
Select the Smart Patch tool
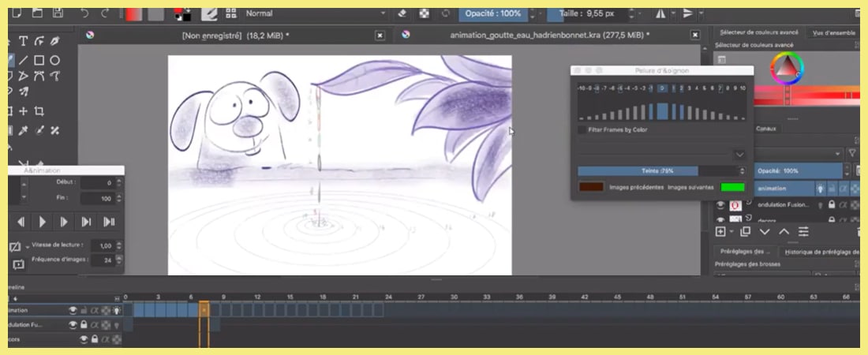(54, 131)
